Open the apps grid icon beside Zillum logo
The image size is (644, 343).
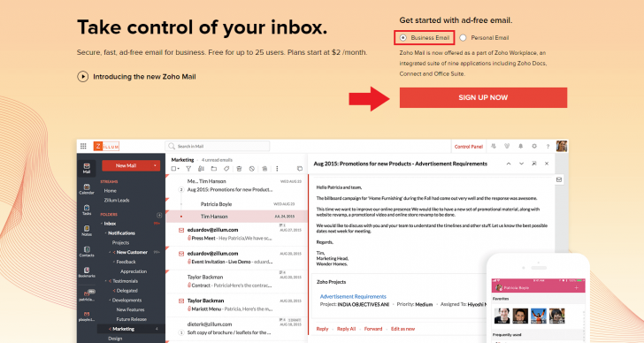(x=83, y=146)
